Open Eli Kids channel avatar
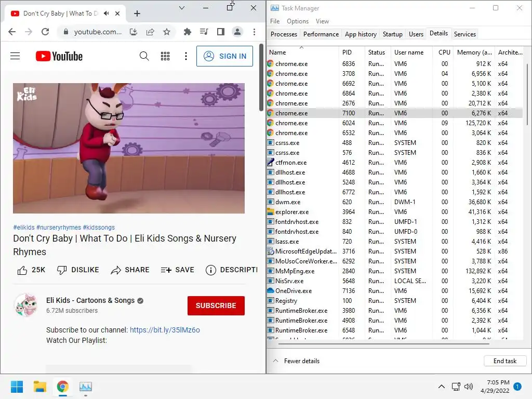This screenshot has width=532, height=399. tap(26, 305)
